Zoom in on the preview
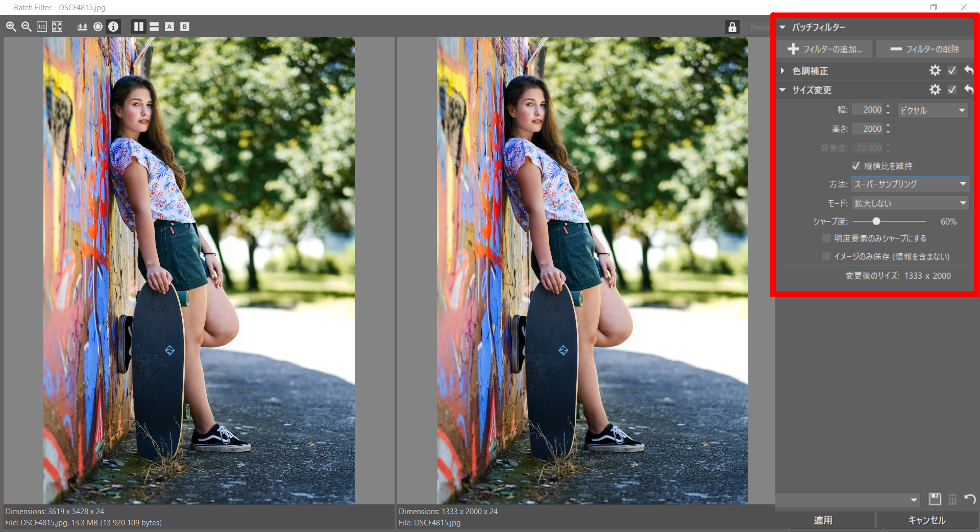 pyautogui.click(x=11, y=27)
